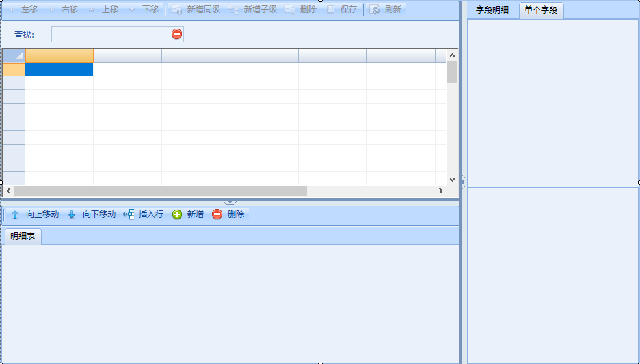Switch to the 单个字段 tab
The height and width of the screenshot is (364, 640).
(541, 10)
